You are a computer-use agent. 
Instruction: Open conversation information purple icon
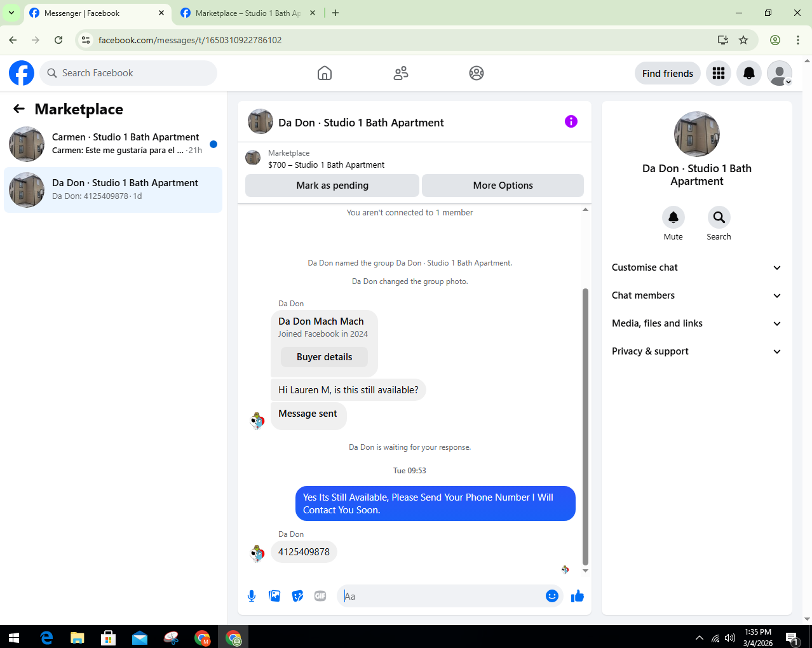coord(571,121)
